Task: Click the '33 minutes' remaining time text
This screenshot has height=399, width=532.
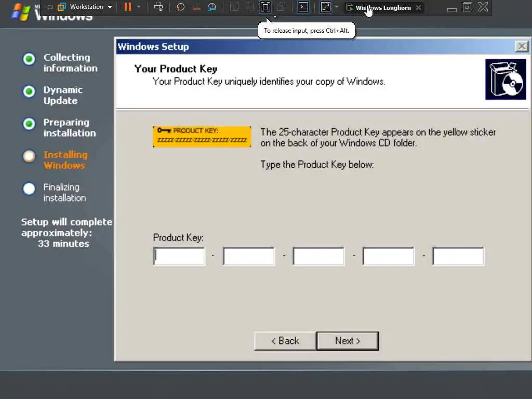Action: pyautogui.click(x=63, y=244)
